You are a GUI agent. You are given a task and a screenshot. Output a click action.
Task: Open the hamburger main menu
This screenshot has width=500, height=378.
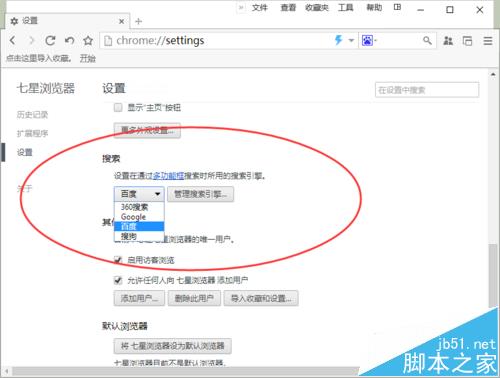[488, 41]
